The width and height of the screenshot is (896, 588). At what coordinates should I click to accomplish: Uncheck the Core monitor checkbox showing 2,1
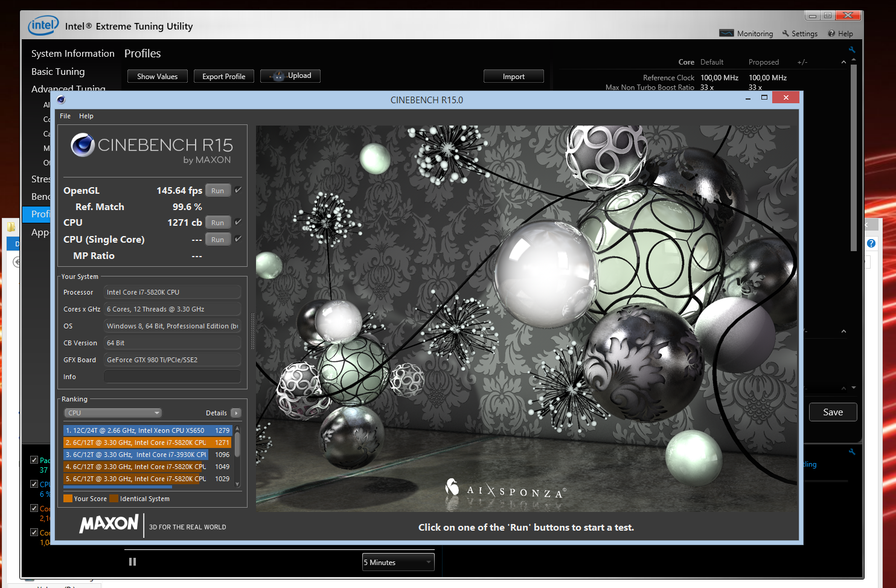(34, 508)
